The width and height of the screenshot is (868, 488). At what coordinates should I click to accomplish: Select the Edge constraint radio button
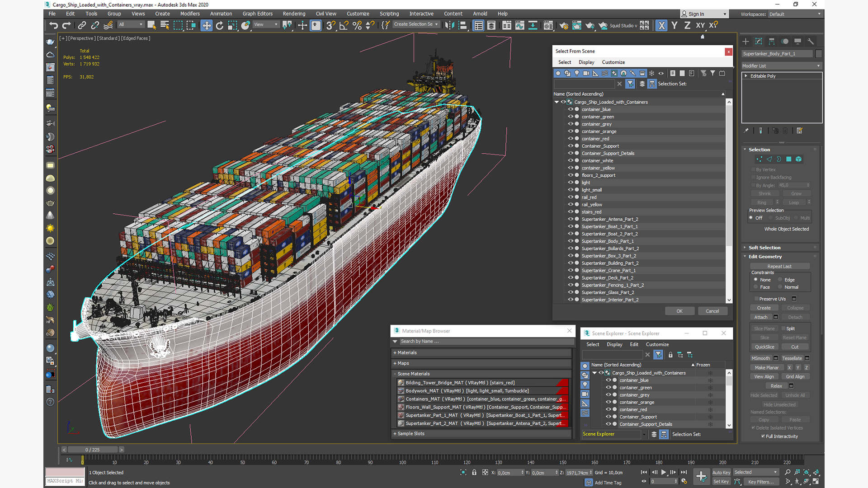click(780, 280)
